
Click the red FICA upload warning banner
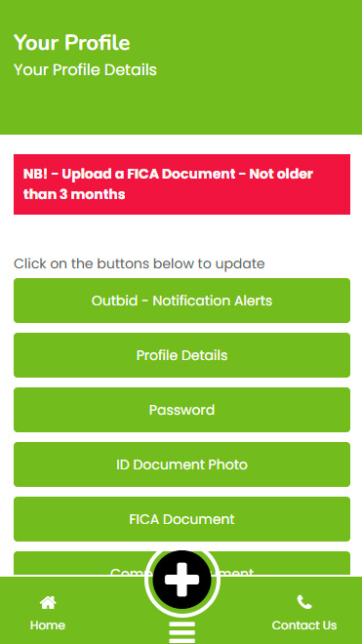click(181, 184)
